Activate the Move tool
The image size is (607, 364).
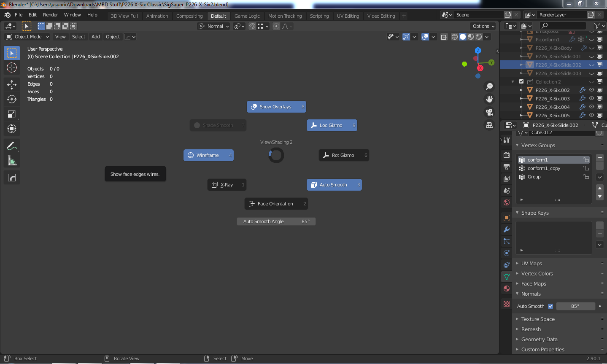[x=12, y=84]
